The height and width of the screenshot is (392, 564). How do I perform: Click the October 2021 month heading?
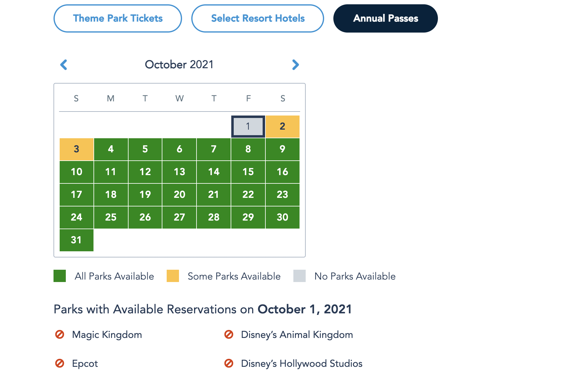pyautogui.click(x=179, y=65)
